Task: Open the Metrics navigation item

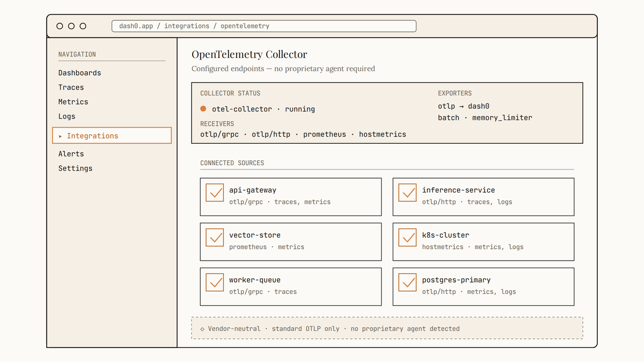Action: point(73,102)
